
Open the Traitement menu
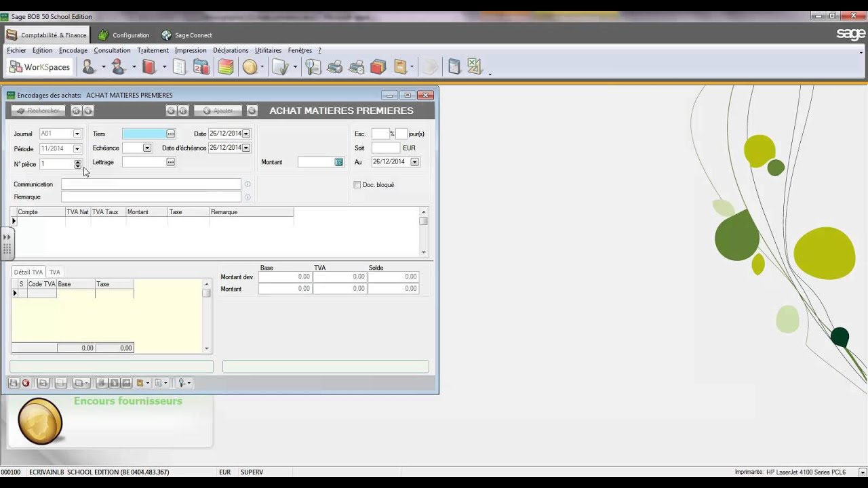[153, 50]
